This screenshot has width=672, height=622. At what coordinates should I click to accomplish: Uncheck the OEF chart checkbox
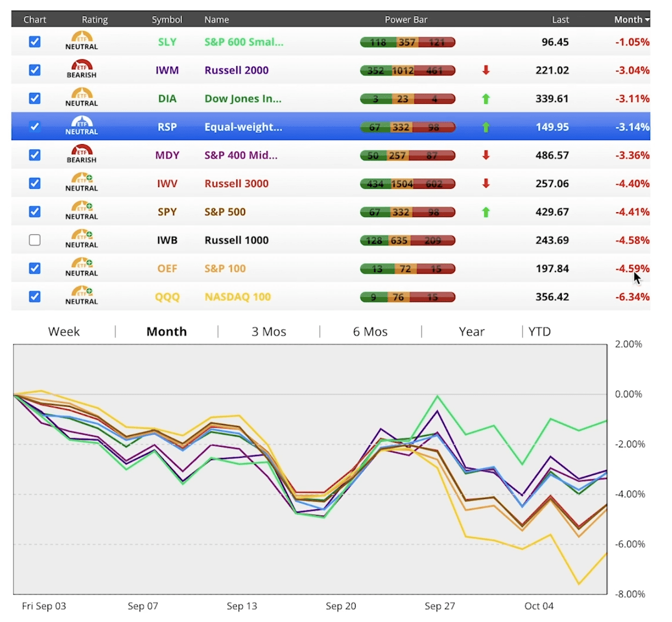click(35, 269)
